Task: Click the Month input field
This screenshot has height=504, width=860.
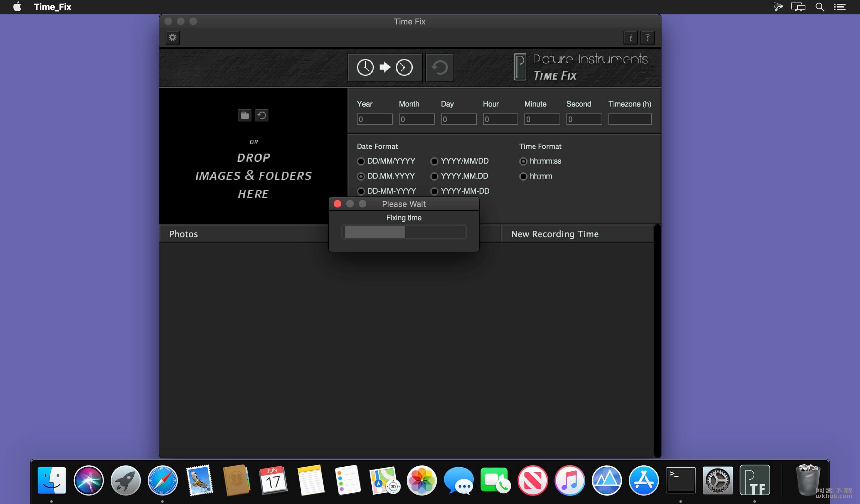Action: point(417,119)
